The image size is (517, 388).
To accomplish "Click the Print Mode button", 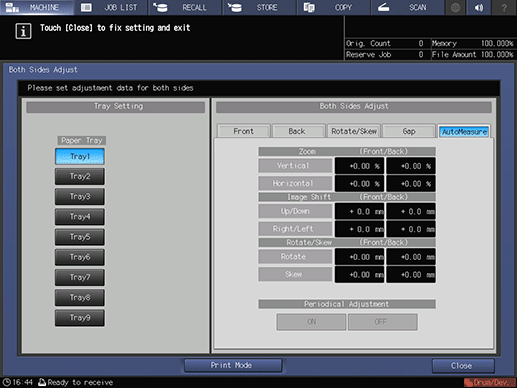I will tap(233, 365).
